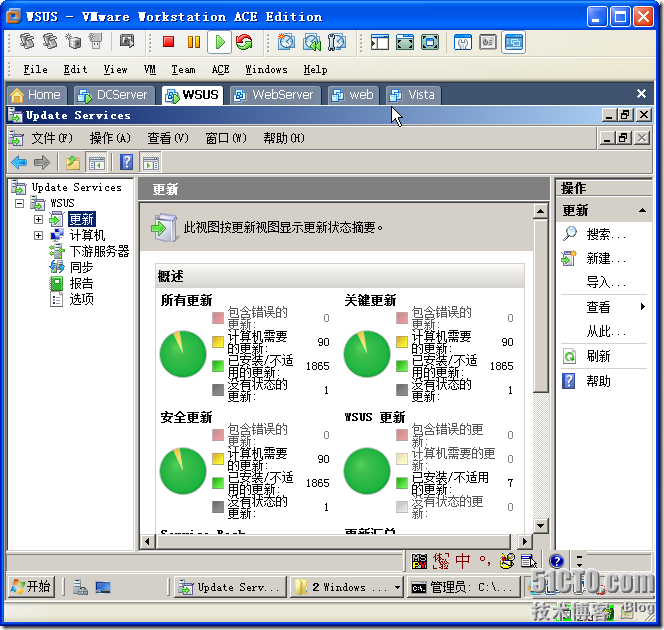
Task: Click the MMC back arrow
Action: pos(19,162)
